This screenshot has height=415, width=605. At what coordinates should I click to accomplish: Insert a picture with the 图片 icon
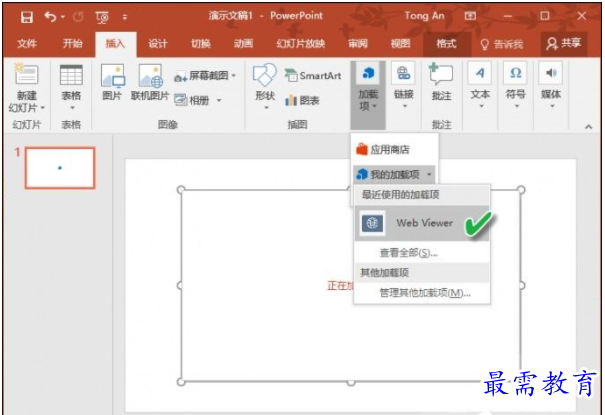[x=112, y=76]
